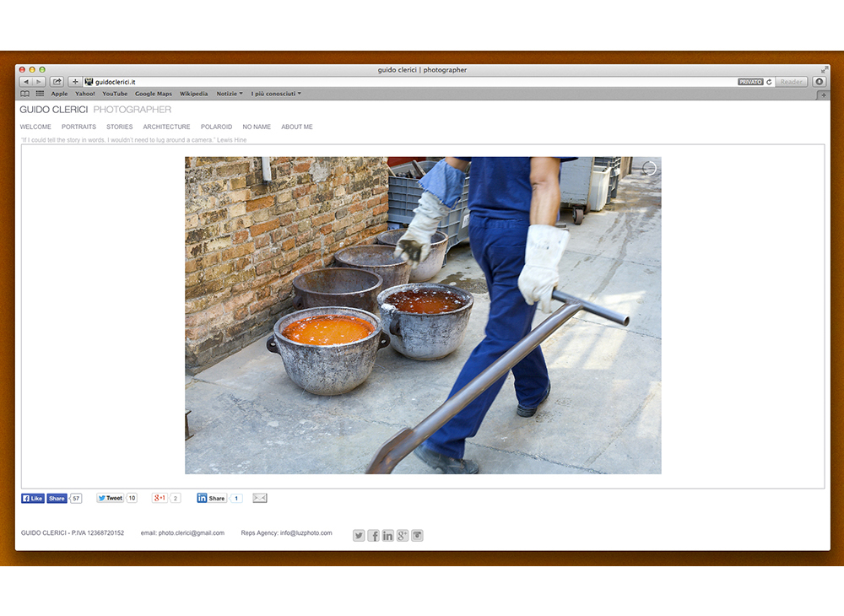Open the Safari share button
Image resolution: width=844 pixels, height=616 pixels.
point(57,82)
